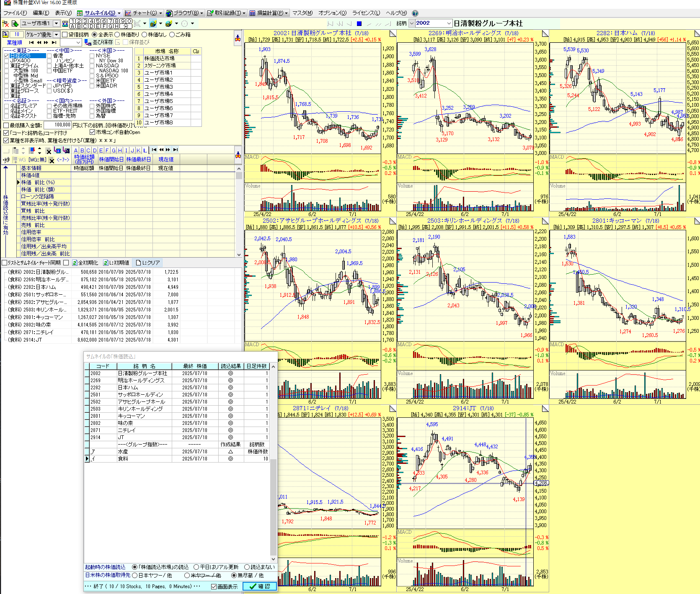Open the ライセンス menu

click(366, 13)
